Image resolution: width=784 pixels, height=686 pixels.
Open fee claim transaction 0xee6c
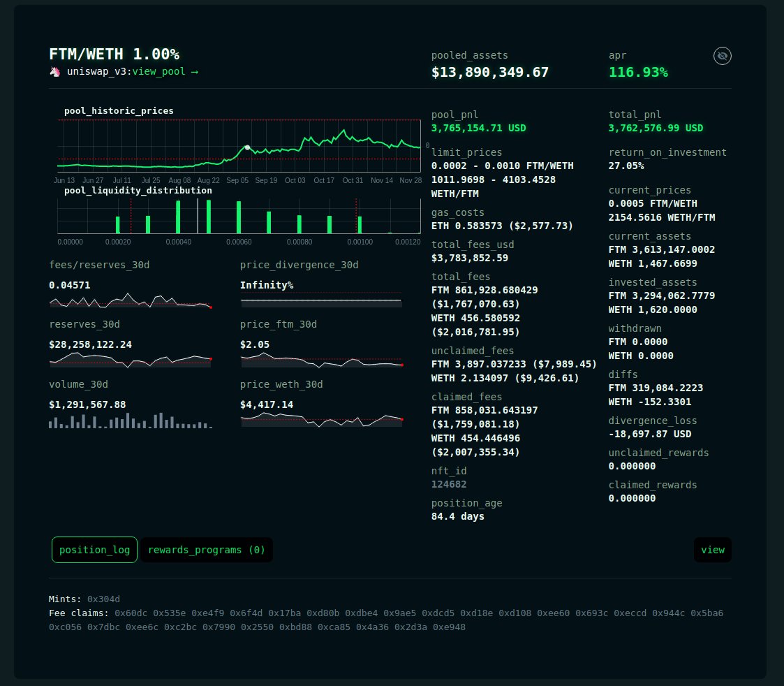(142, 627)
